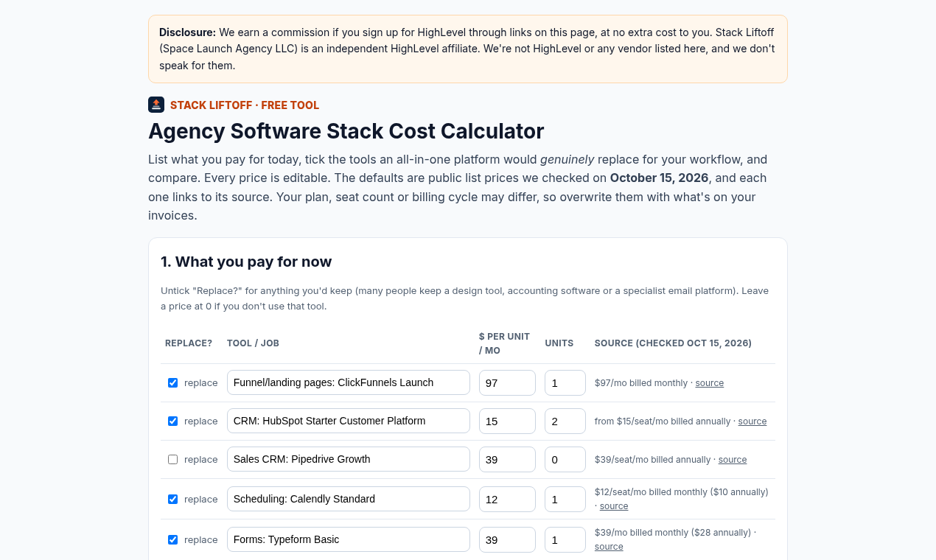Click the "TOOL / JOB" column header
Image resolution: width=936 pixels, height=560 pixels.
coord(253,343)
